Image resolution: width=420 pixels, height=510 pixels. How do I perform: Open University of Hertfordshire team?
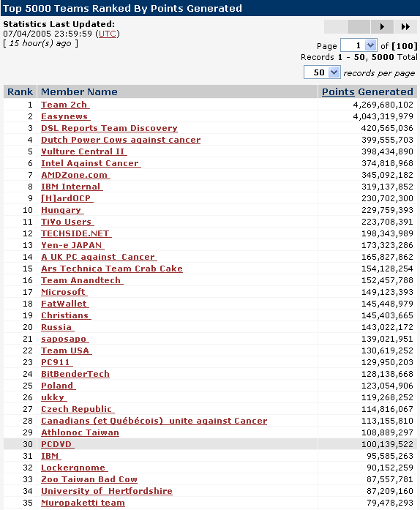[x=107, y=491]
